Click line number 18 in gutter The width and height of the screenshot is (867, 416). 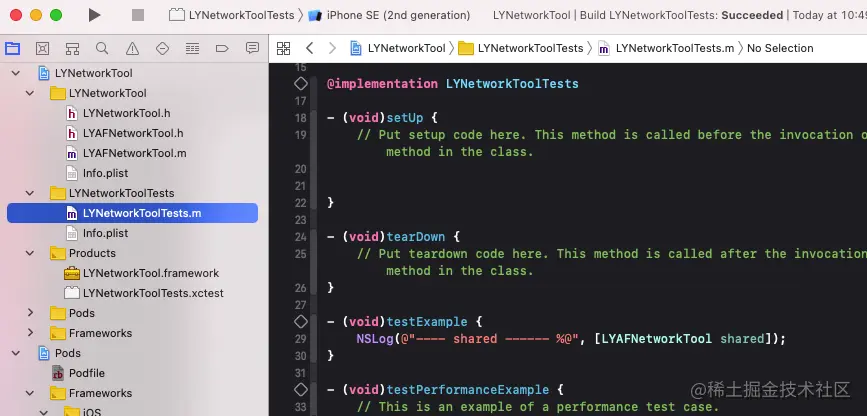300,118
